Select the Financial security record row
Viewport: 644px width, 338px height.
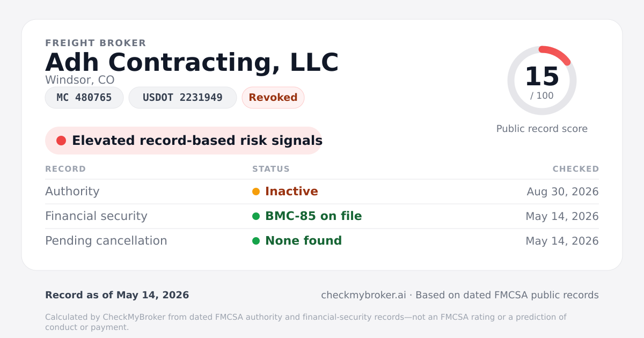pos(322,216)
